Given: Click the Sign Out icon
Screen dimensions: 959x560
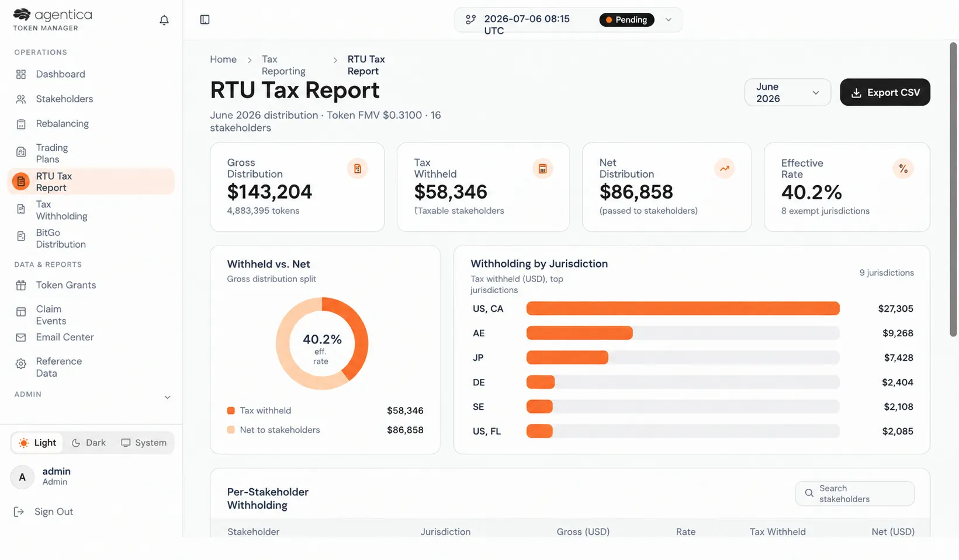Looking at the screenshot, I should [x=19, y=512].
